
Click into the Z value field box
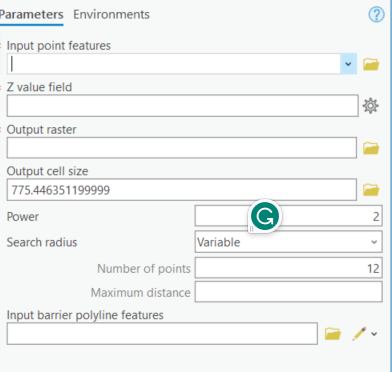pos(183,106)
